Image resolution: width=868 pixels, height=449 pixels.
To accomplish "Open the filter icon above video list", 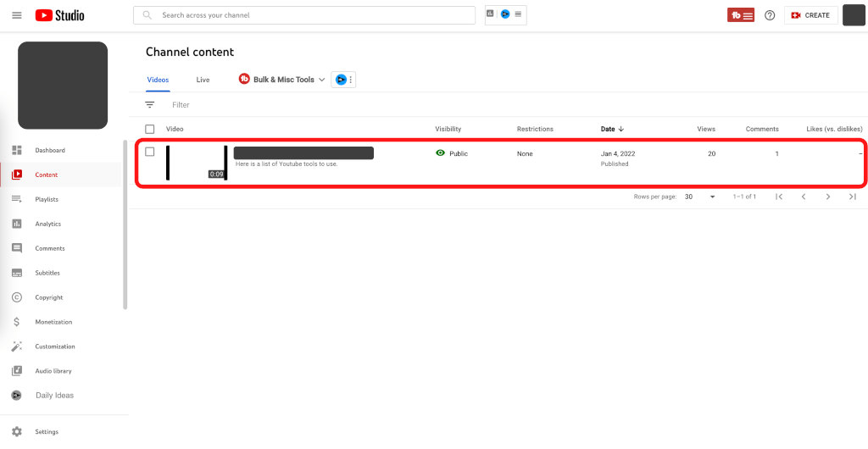I will click(150, 105).
